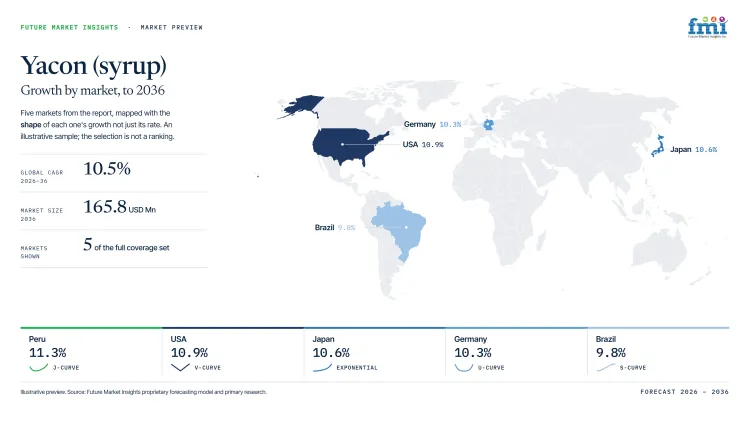The height and width of the screenshot is (421, 750).
Task: Click Peru's J-curve icon
Action: pos(39,367)
